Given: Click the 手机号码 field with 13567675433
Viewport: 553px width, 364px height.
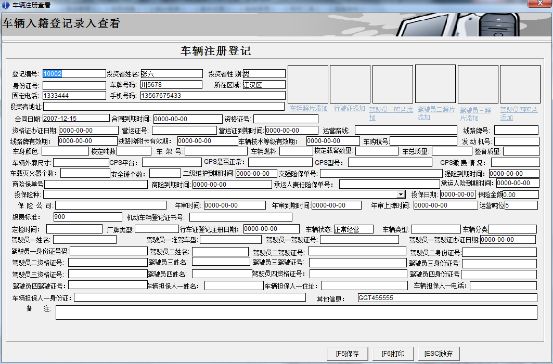Looking at the screenshot, I should coord(213,96).
